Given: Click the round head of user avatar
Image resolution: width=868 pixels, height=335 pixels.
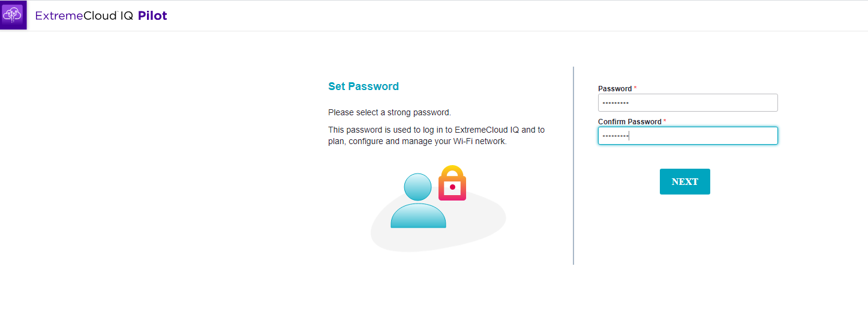Looking at the screenshot, I should 418,187.
